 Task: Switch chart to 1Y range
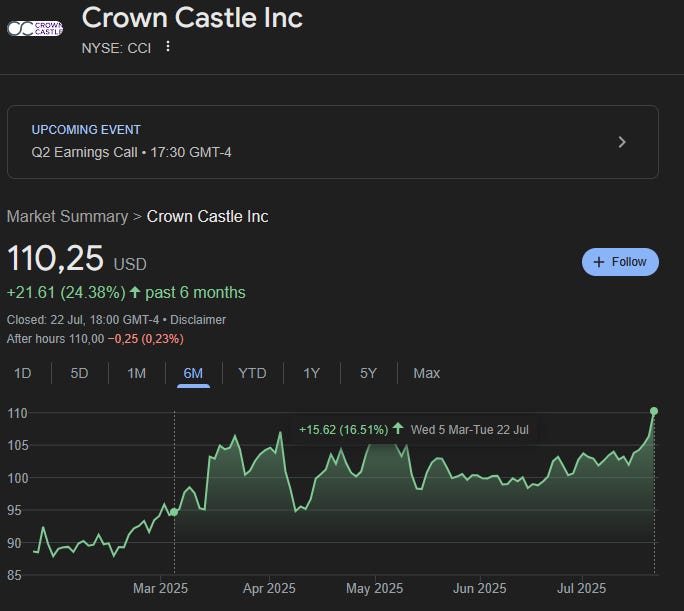click(311, 373)
